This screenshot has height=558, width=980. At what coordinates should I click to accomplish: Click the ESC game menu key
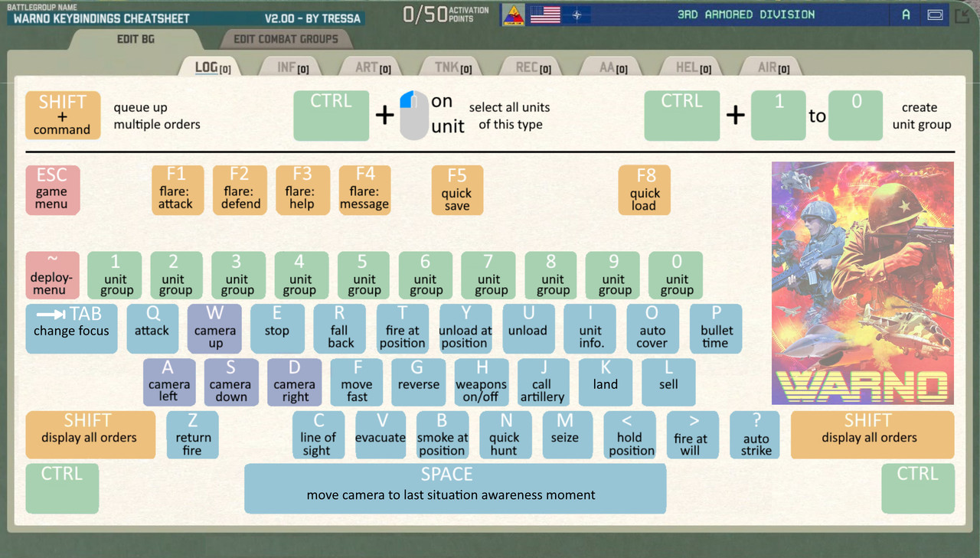[52, 189]
